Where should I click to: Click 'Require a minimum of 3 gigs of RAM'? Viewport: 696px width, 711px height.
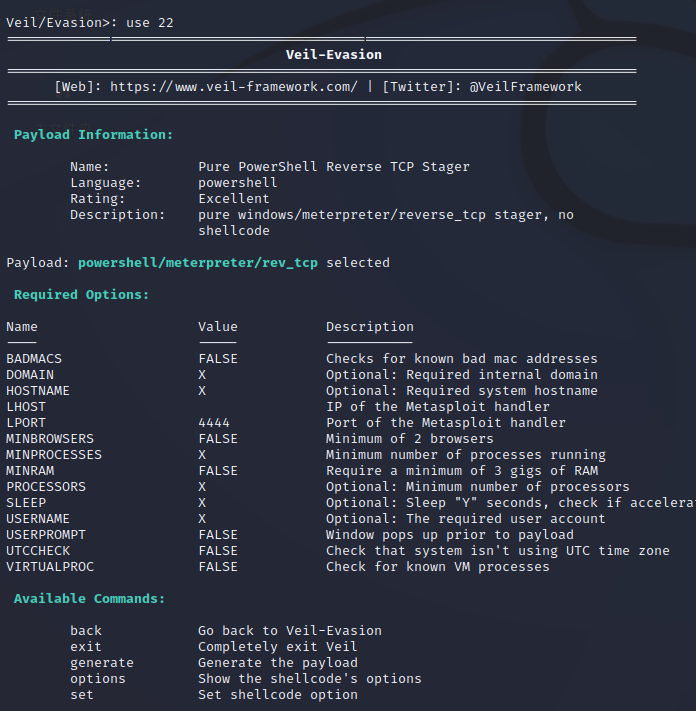(x=462, y=471)
